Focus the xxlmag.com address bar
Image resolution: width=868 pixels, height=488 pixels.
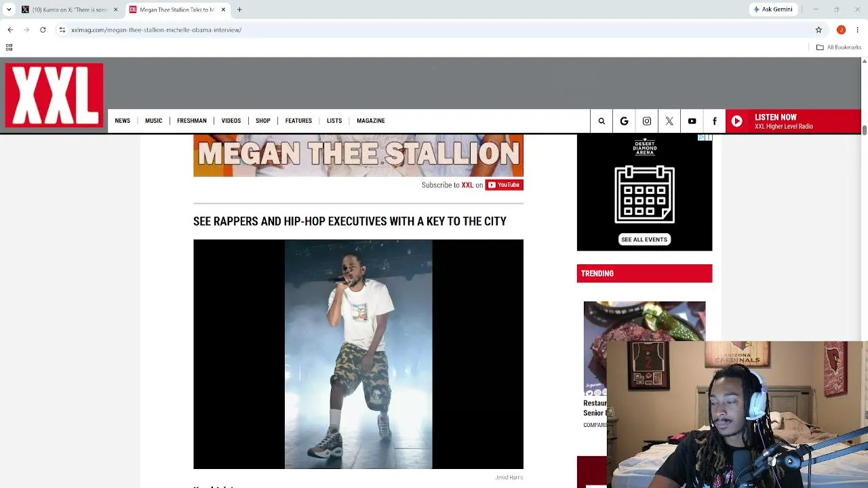[434, 30]
